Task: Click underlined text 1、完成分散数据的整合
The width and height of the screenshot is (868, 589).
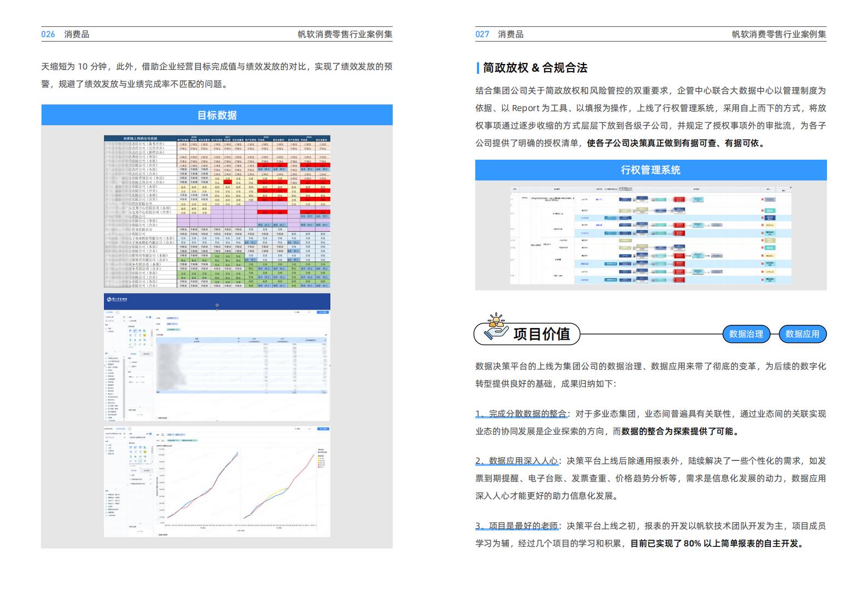Action: (x=521, y=413)
